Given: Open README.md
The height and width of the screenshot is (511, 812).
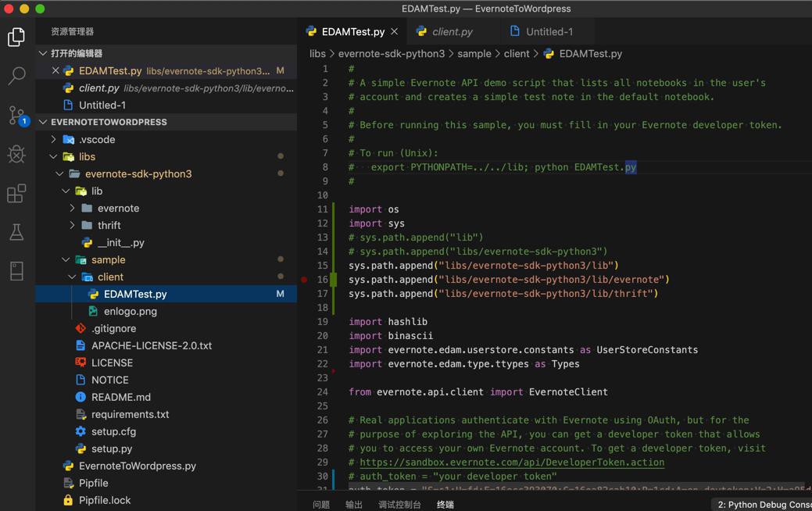Looking at the screenshot, I should 166,397.
